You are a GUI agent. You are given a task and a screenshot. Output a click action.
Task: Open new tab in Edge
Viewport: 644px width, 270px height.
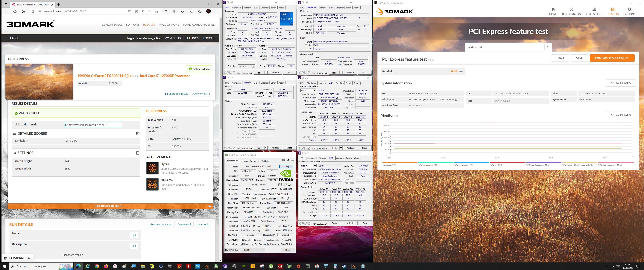(x=58, y=4)
